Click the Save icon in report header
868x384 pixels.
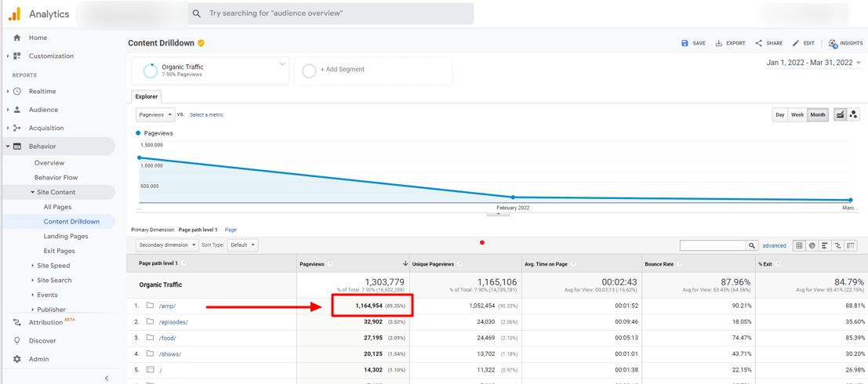pyautogui.click(x=685, y=43)
